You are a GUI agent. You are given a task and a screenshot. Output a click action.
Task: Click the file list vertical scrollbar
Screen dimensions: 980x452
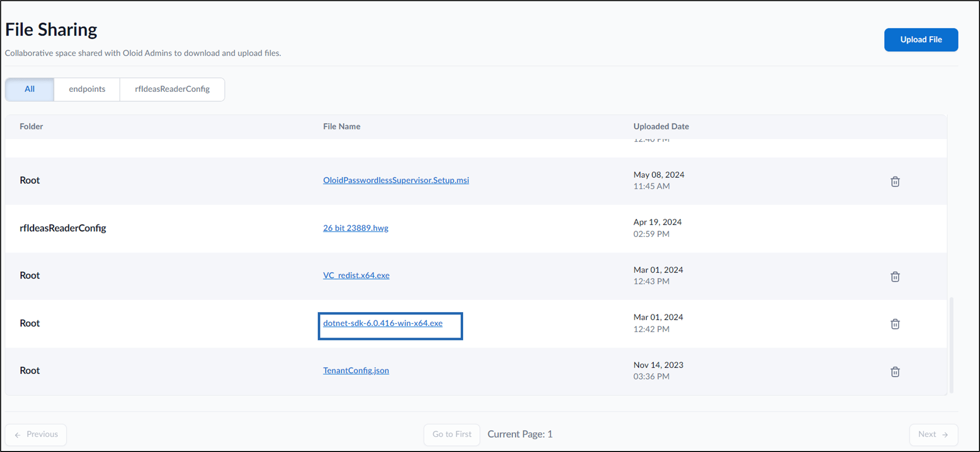[x=951, y=344]
